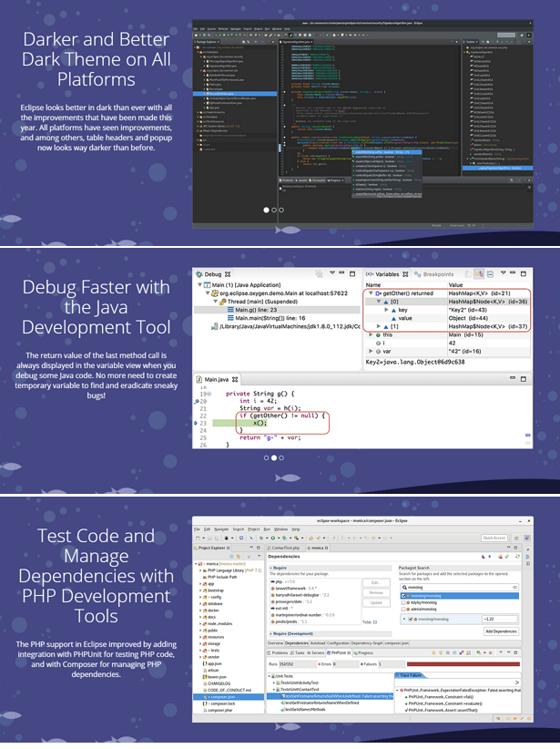560x749 pixels.
Task: Click the New file toolbar icon in PHP Eclipse window
Action: [x=198, y=538]
